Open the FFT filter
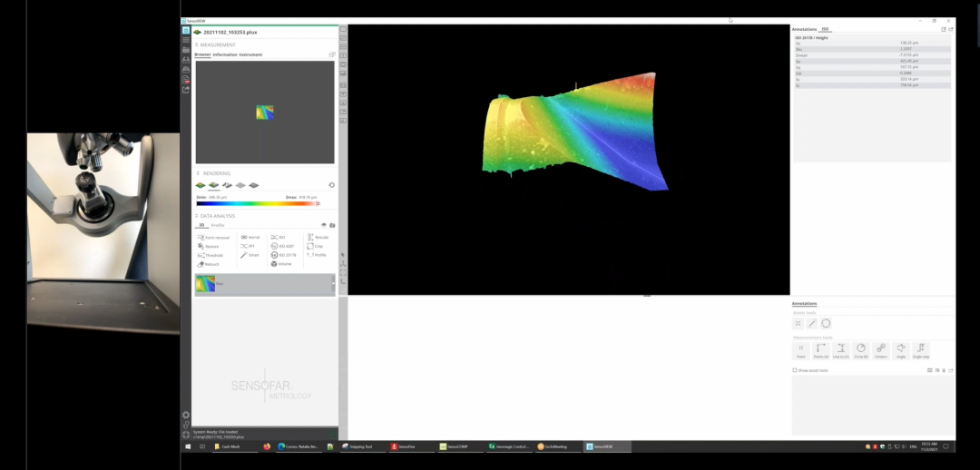Screen dimensions: 980x470 coord(248,246)
